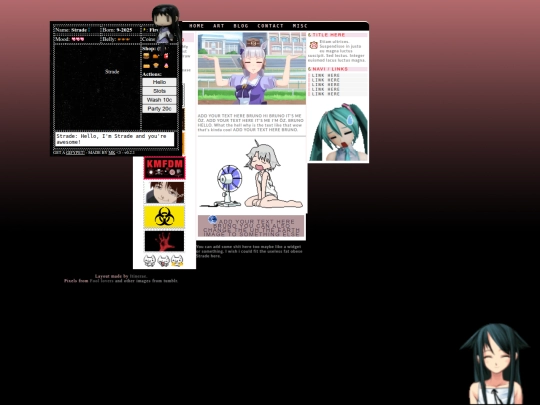Click the cat-eared girl in page corner
Image resolution: width=540 pixels, height=405 pixels.
click(495, 363)
